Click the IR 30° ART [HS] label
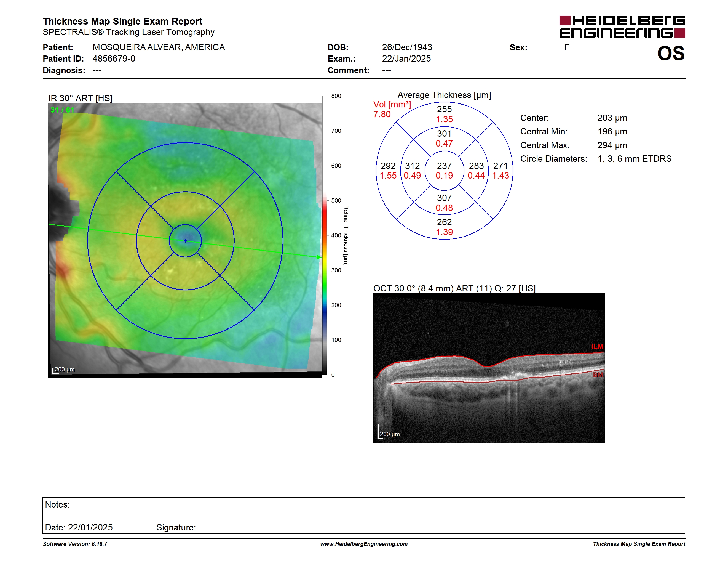This screenshot has height=563, width=728. [x=80, y=98]
